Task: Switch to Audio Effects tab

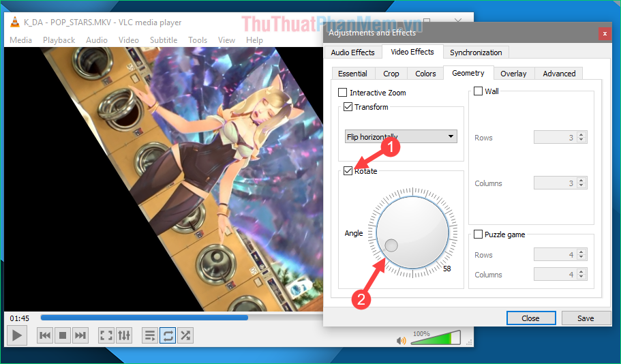Action: click(352, 52)
